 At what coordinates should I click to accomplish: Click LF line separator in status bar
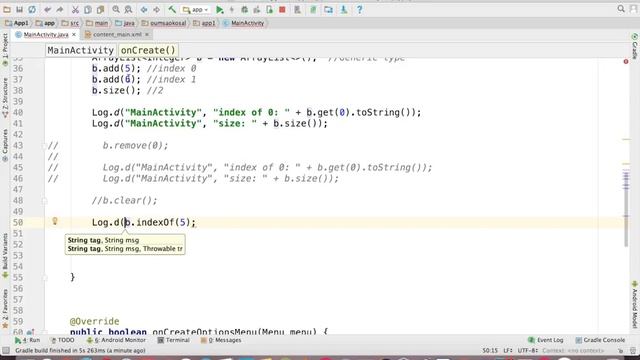pyautogui.click(x=508, y=351)
